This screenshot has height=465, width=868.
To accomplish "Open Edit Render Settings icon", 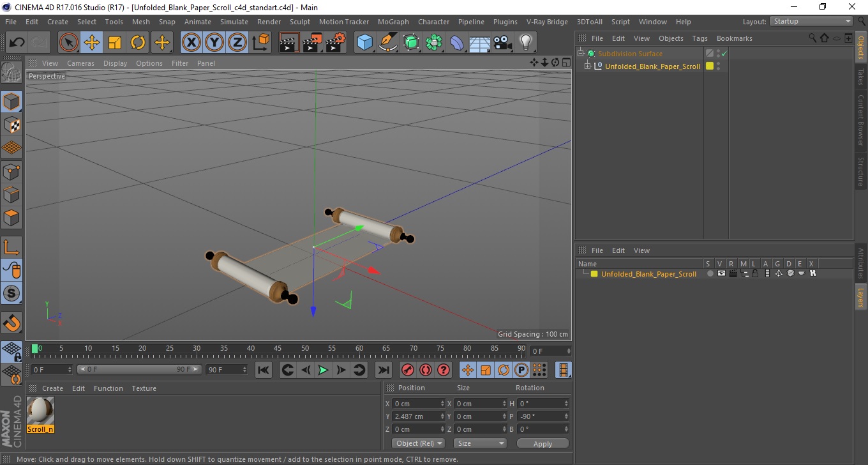I will click(x=335, y=43).
